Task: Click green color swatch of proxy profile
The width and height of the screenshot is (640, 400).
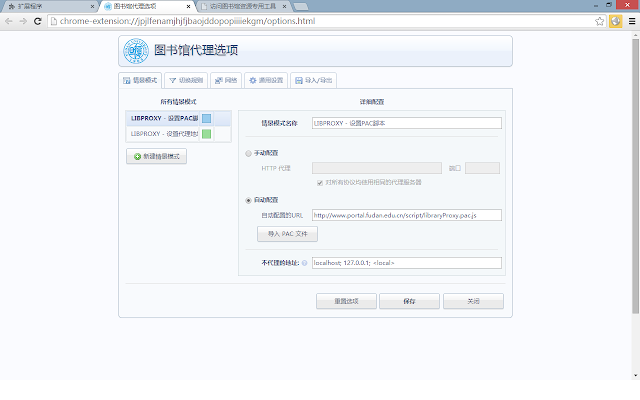Action: pyautogui.click(x=207, y=134)
